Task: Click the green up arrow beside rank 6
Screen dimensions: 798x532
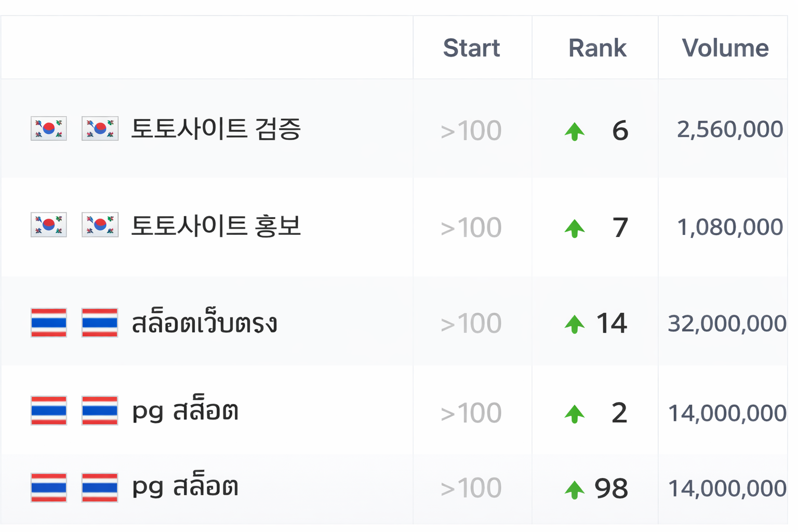Action: click(x=575, y=131)
